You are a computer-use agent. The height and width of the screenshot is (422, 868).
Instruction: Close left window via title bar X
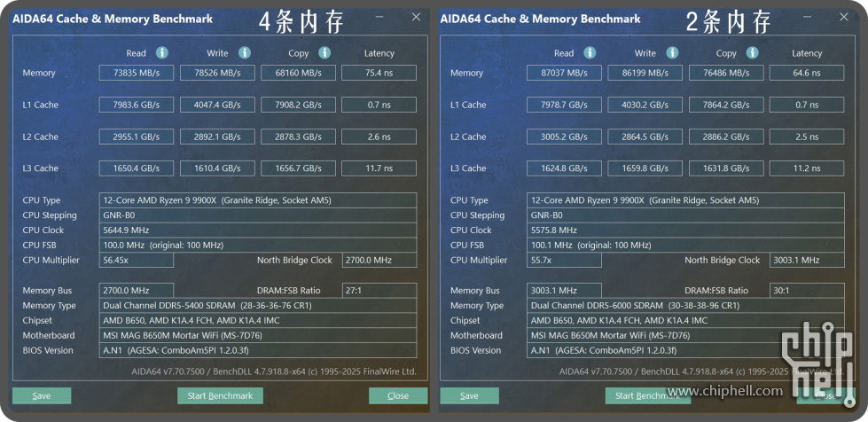click(x=417, y=17)
